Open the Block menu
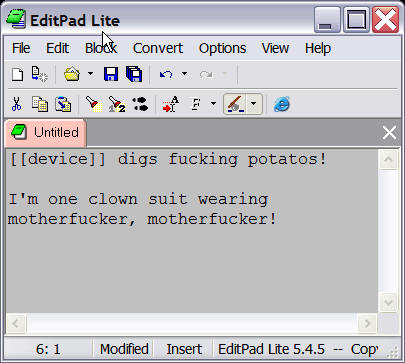 tap(101, 48)
